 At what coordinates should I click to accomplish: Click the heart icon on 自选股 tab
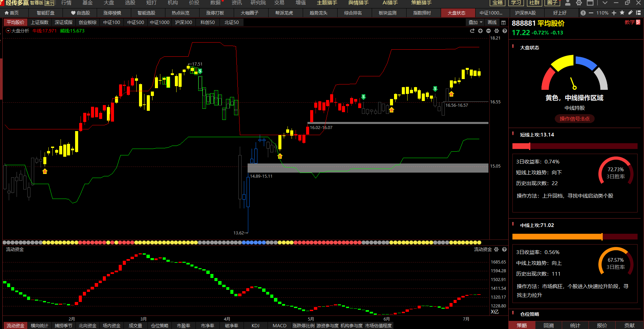pos(73,13)
